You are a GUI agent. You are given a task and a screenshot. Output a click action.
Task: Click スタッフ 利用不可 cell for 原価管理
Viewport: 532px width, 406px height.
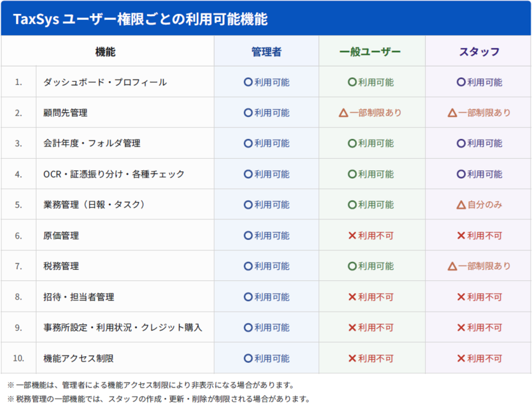[479, 235]
